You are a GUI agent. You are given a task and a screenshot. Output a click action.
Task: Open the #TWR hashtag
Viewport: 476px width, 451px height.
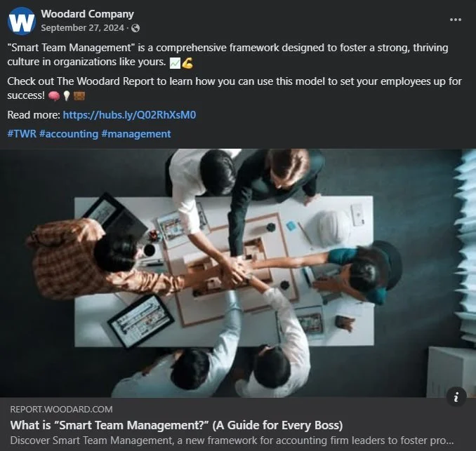tap(22, 134)
